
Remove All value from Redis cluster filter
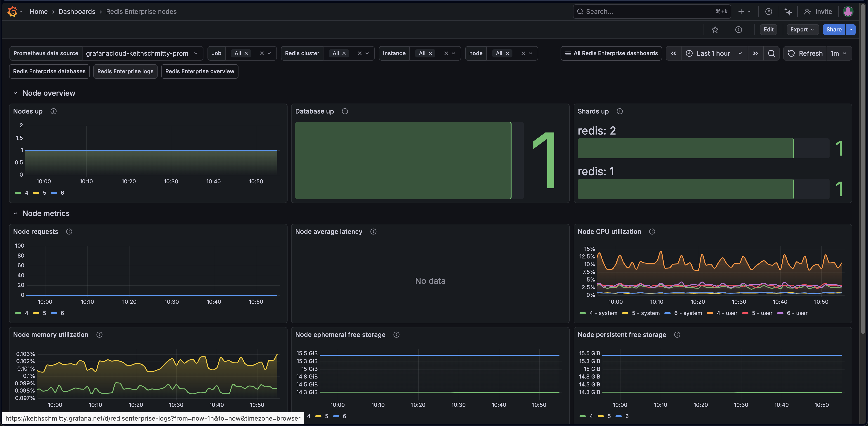344,53
